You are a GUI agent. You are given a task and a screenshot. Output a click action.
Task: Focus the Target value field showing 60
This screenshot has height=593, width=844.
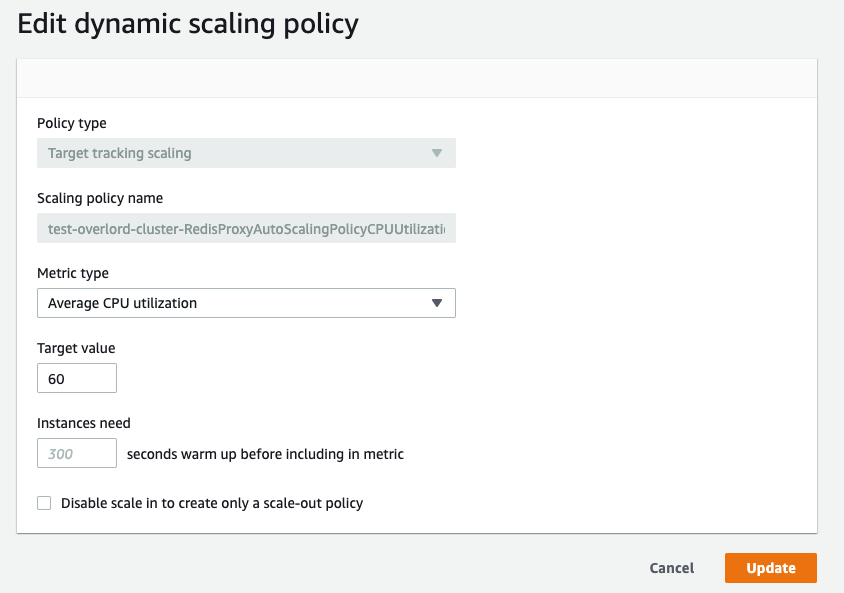(x=77, y=378)
